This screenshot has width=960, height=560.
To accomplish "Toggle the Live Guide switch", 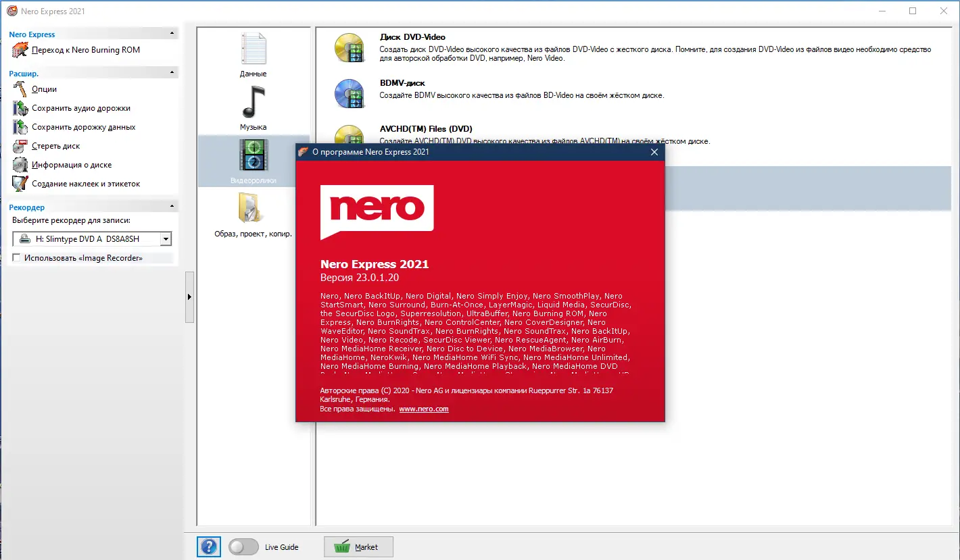I will coord(243,546).
